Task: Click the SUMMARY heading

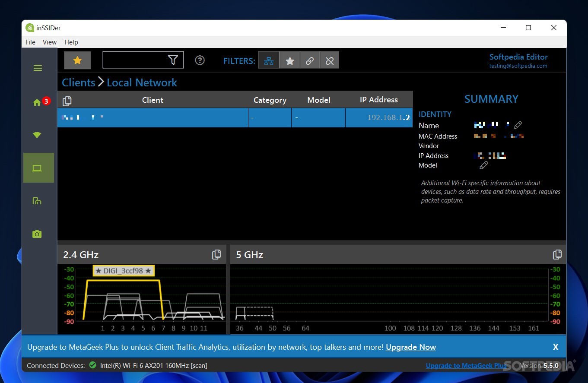Action: tap(491, 99)
